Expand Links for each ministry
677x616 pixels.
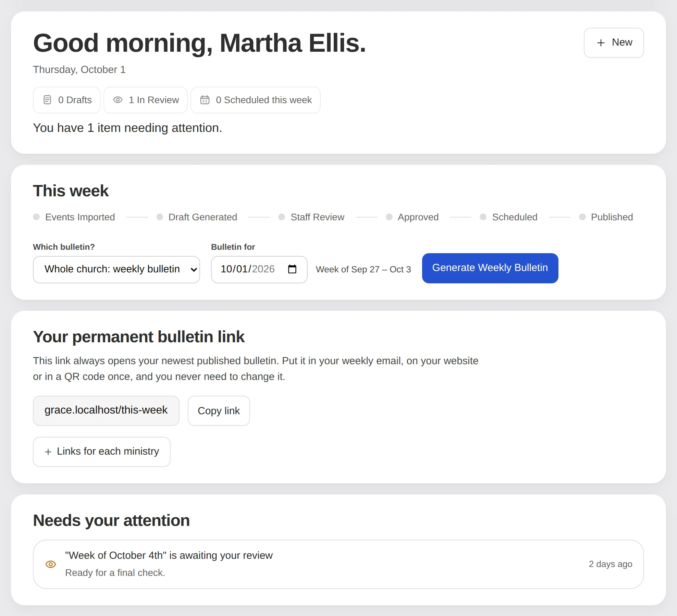[x=102, y=452]
